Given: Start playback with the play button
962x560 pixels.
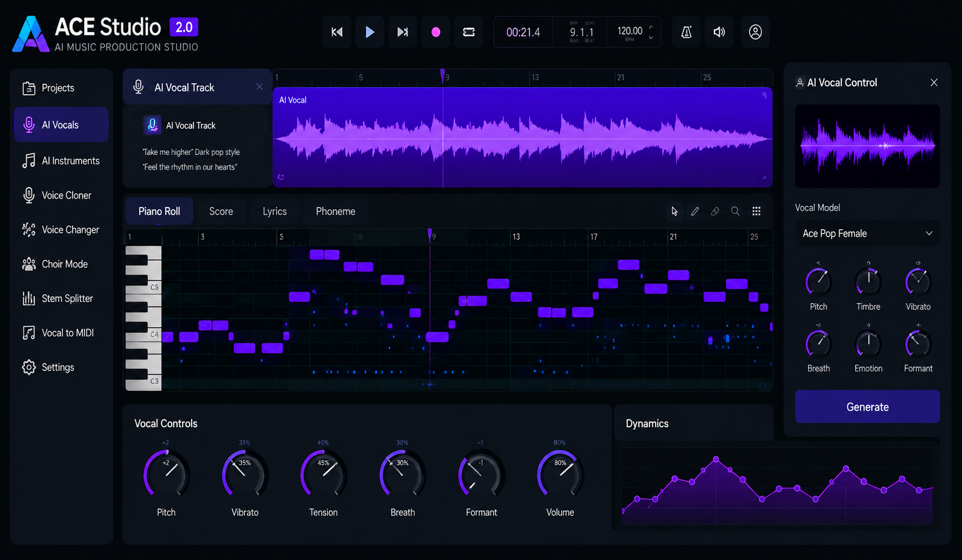Looking at the screenshot, I should [x=369, y=32].
